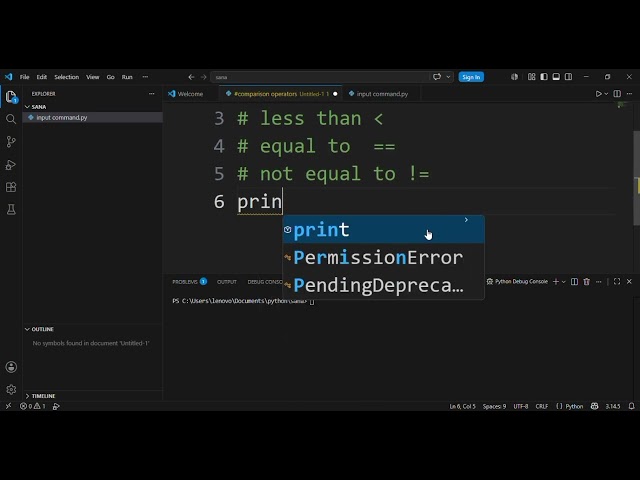Open the Manage gear icon
Image resolution: width=640 pixels, height=480 pixels.
pyautogui.click(x=11, y=389)
